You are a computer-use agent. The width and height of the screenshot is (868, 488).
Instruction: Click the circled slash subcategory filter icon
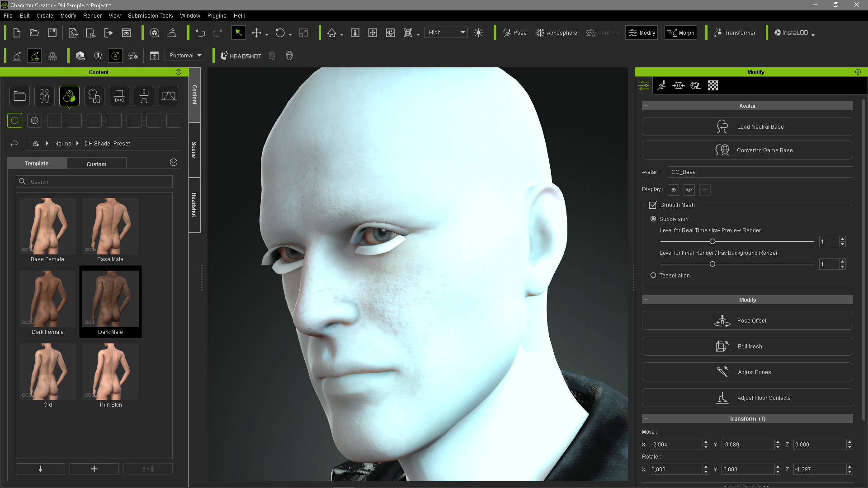click(34, 121)
